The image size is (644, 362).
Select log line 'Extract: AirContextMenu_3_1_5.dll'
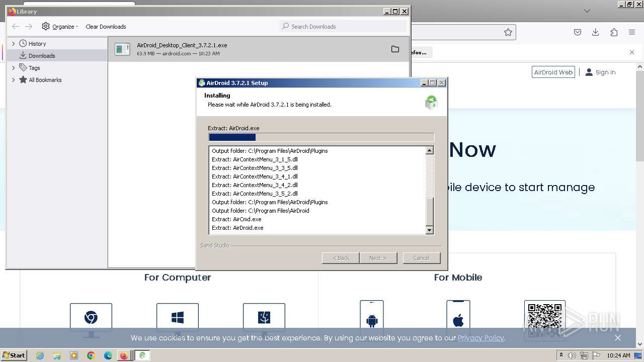pyautogui.click(x=255, y=159)
